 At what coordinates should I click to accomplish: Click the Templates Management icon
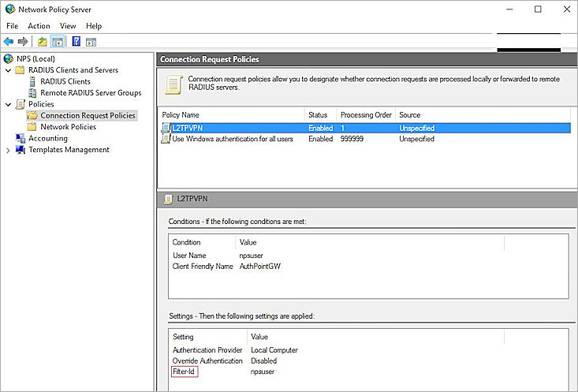tap(21, 150)
